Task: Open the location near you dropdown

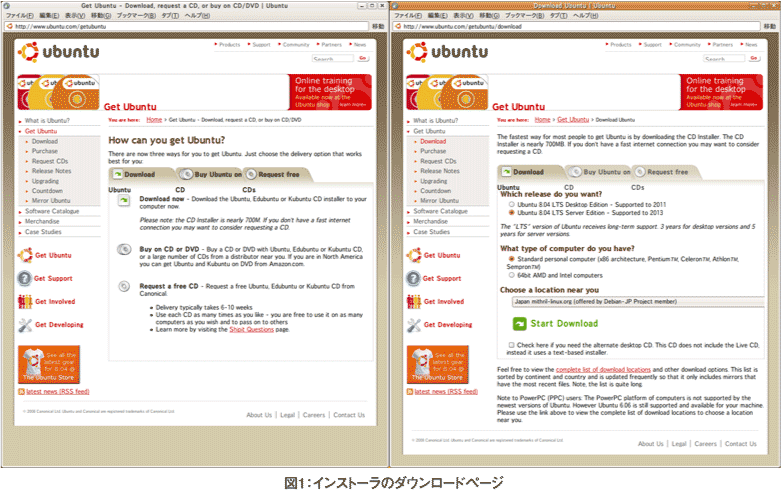Action: point(638,302)
